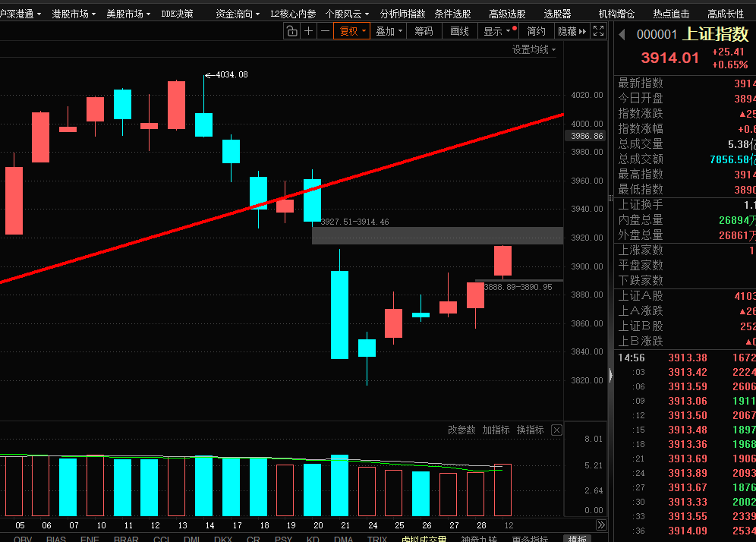This screenshot has width=756, height=542.
Task: Expand the 叠加 overlay dropdown
Action: pos(389,31)
